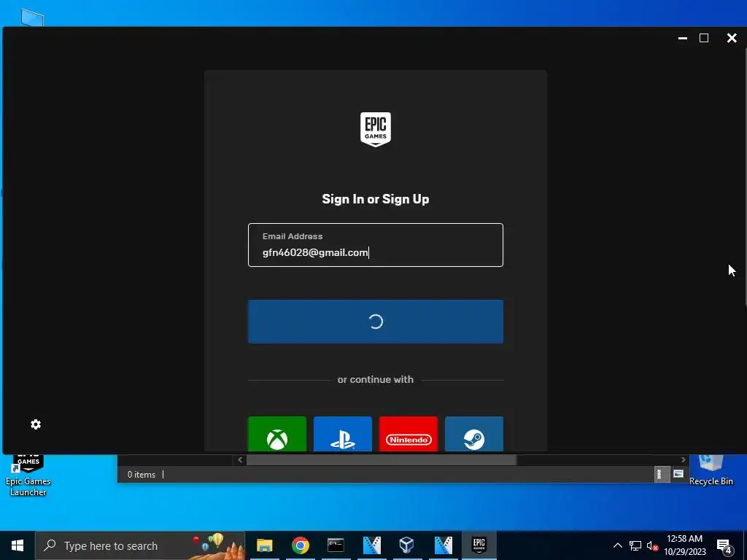This screenshot has height=560, width=747.
Task: Open launcher settings gear icon
Action: click(x=36, y=424)
